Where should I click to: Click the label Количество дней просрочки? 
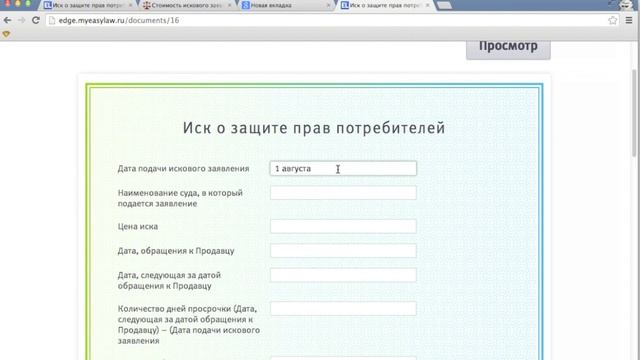point(189,324)
